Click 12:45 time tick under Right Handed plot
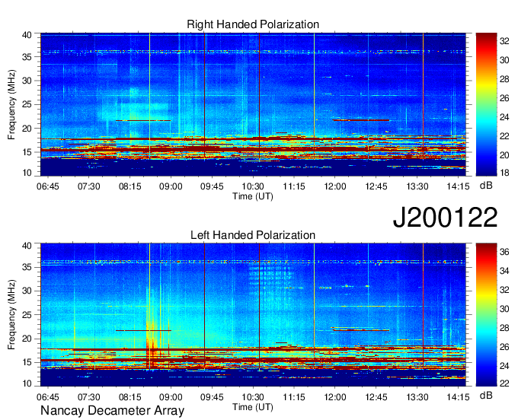Viewport: 518px width, 420px height. 376,186
